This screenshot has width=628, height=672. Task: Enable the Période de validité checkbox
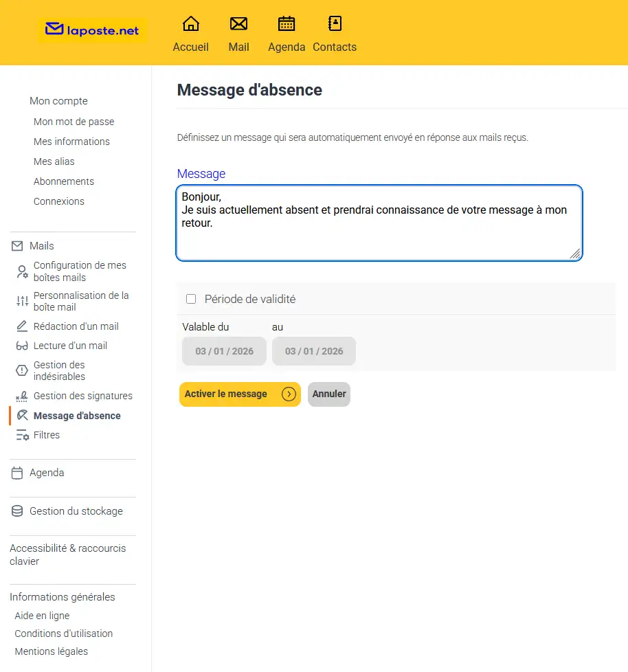[192, 299]
